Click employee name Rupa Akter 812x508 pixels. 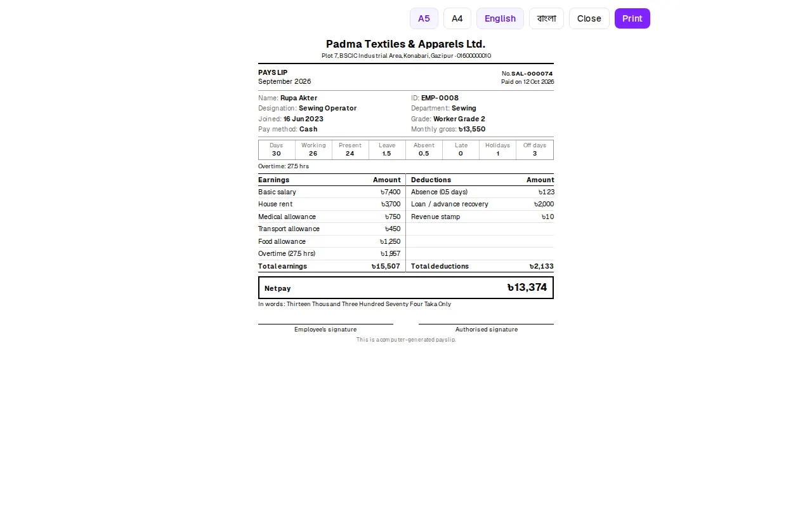click(x=299, y=98)
